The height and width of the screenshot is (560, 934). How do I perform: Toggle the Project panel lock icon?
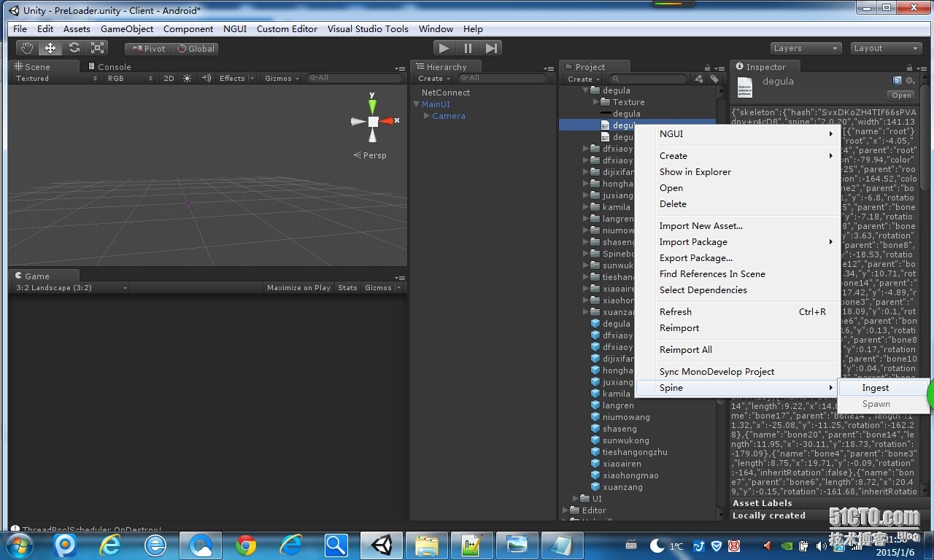707,67
